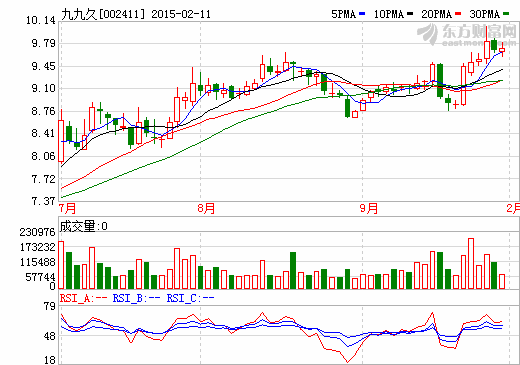Click the 18 RSI axis value

(x=50, y=360)
